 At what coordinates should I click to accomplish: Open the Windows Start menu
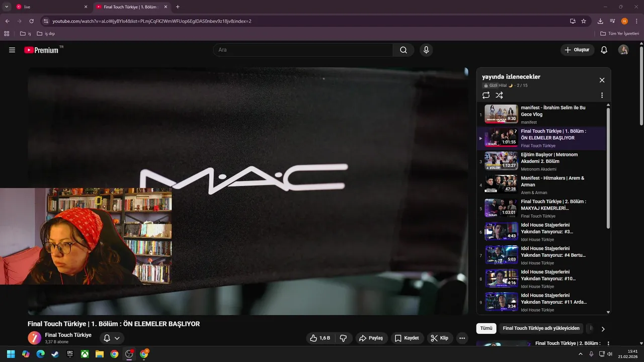tap(11, 354)
